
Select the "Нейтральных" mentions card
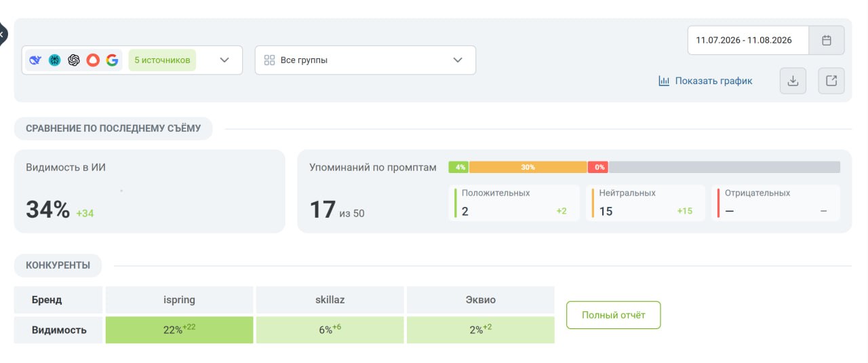(646, 203)
